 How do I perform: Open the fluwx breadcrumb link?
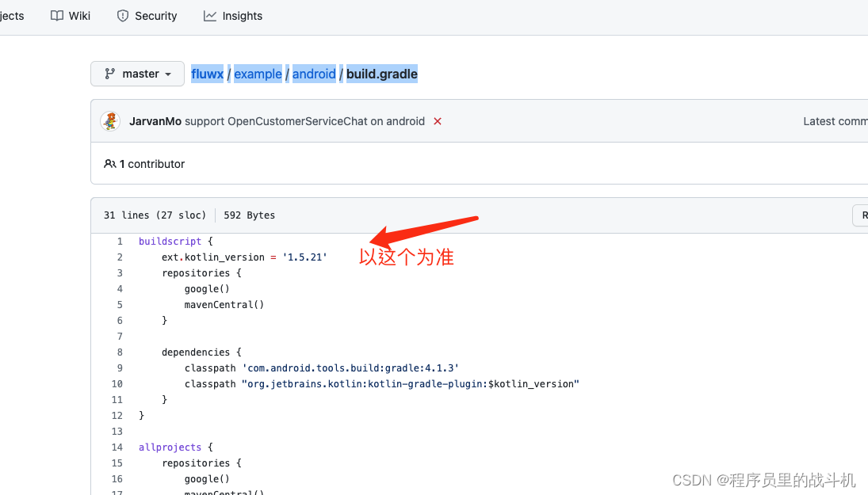click(x=207, y=74)
